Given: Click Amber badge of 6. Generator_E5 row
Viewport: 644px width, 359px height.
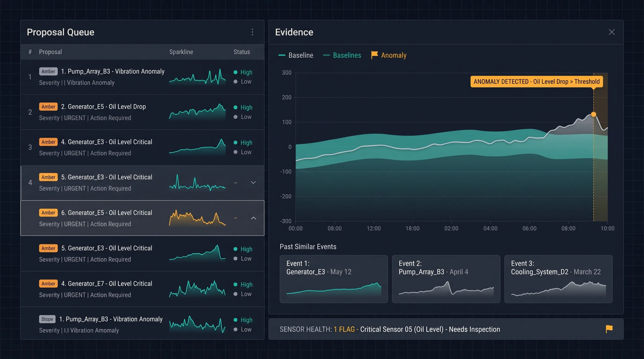Looking at the screenshot, I should click(48, 213).
